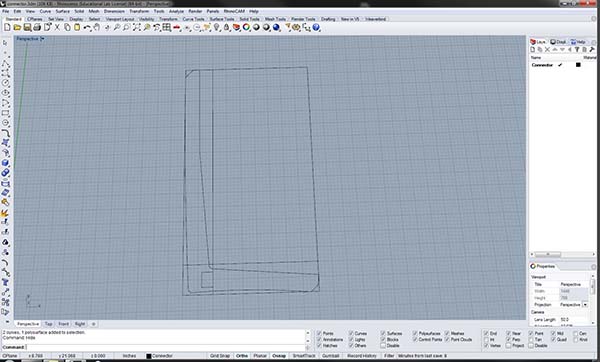Screen dimensions: 600x362
Task: Click the Open folder icon in toolbar
Action: 17,28
